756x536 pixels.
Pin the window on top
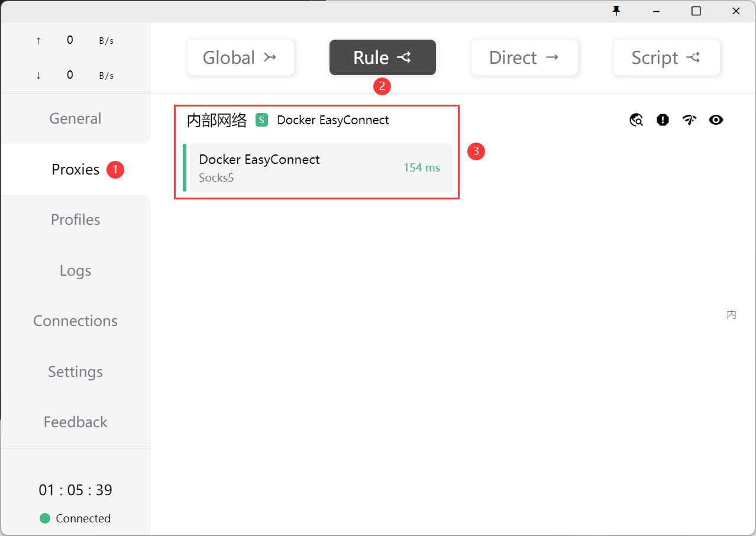[x=616, y=11]
